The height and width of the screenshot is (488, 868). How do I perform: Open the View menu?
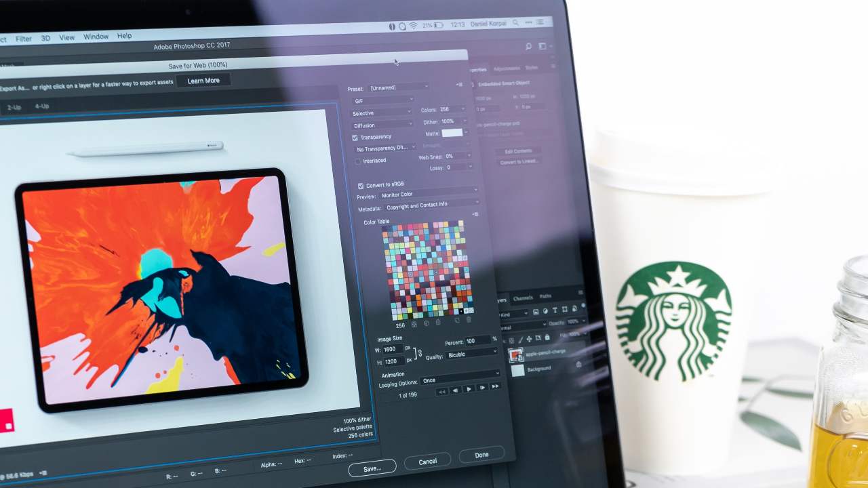[x=66, y=37]
